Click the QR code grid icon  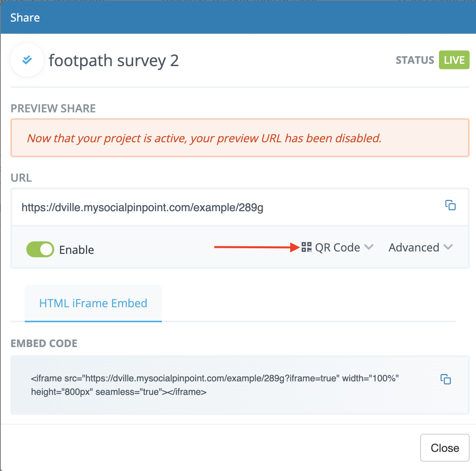306,247
